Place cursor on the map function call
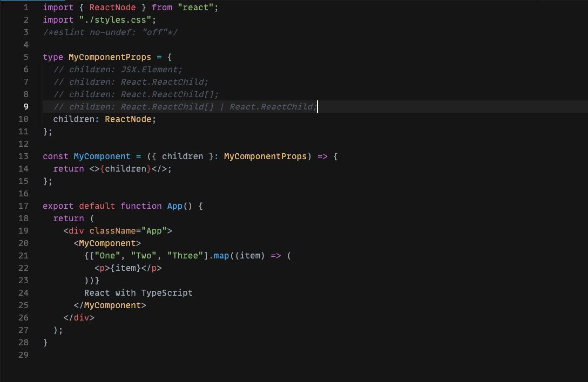 click(222, 255)
